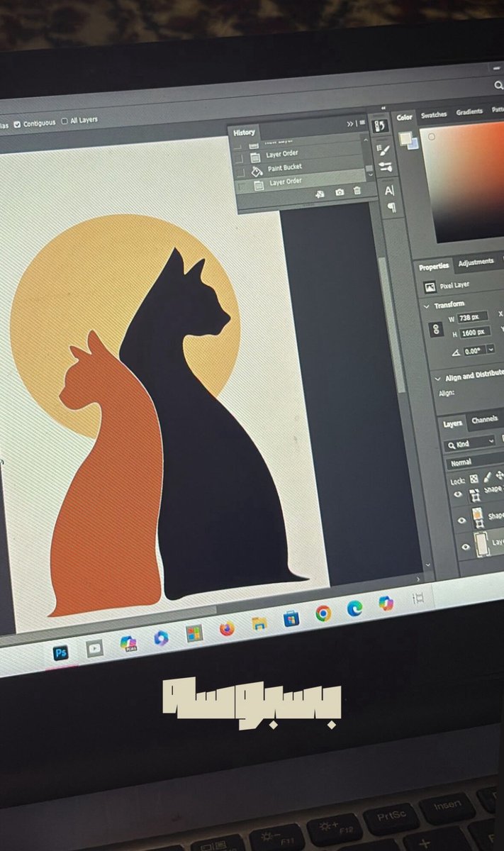Click the Pixel Layer icon in Properties
Image resolution: width=504 pixels, height=851 pixels.
pos(430,287)
